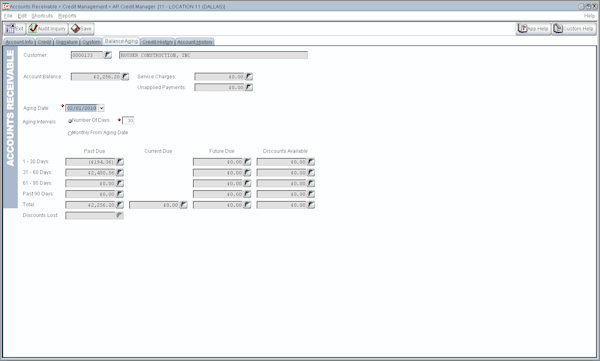The image size is (600, 361).
Task: Switch to the Account Info tab
Action: tap(19, 42)
